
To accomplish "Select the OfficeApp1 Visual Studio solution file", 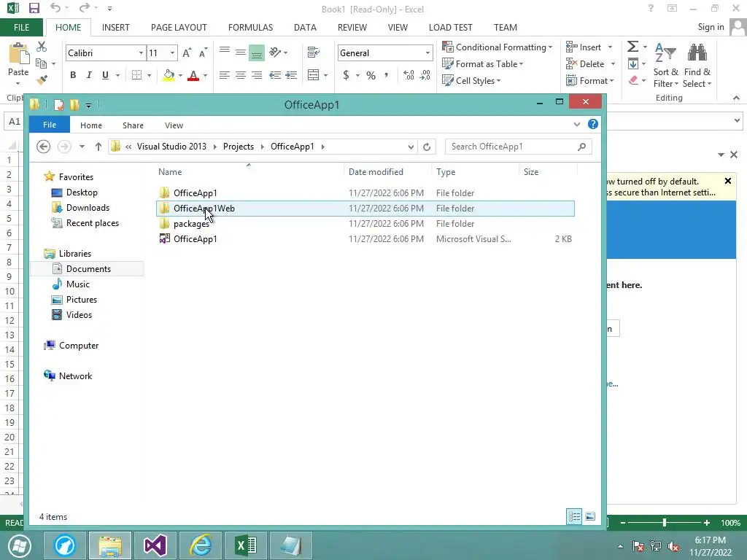I will pyautogui.click(x=365, y=238).
